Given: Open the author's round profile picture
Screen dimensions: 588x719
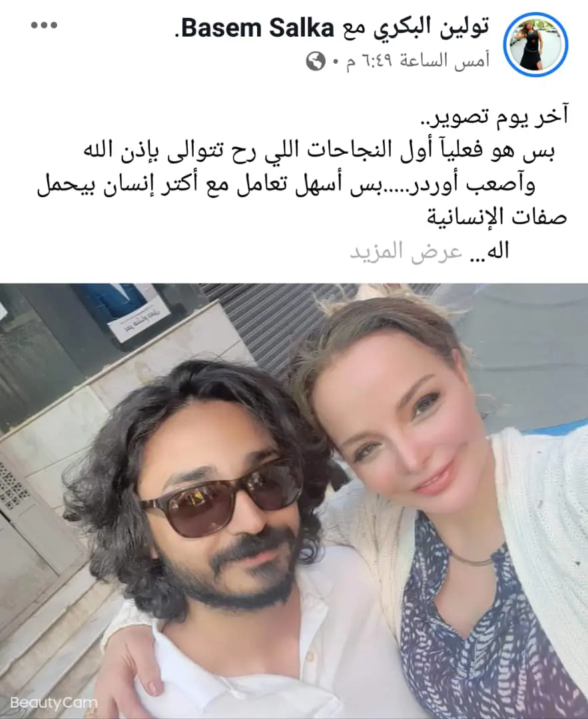Looking at the screenshot, I should [535, 45].
